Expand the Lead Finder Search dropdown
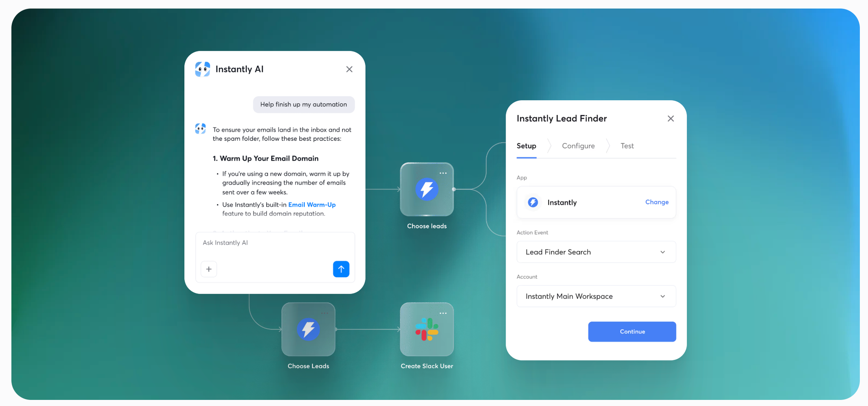868x406 pixels. [x=596, y=252]
